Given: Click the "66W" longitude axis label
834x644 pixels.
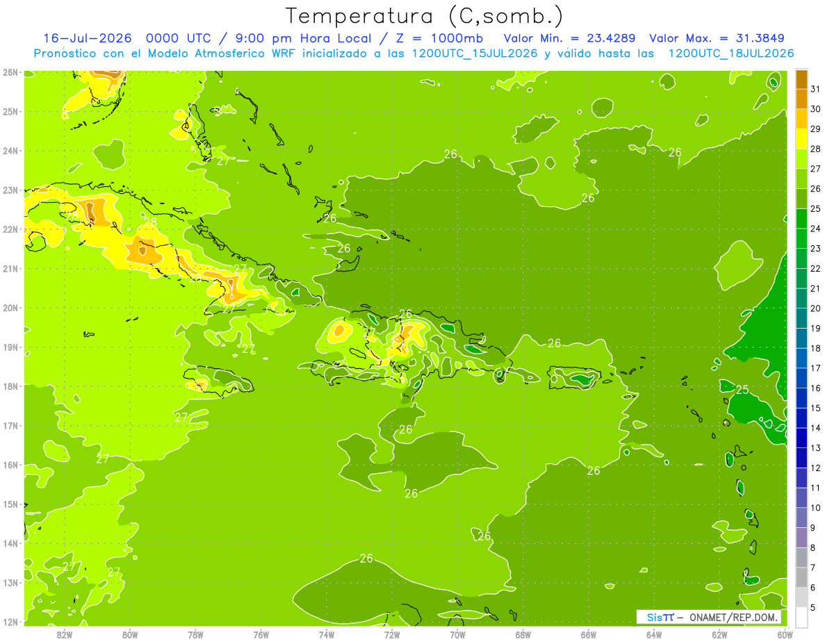Looking at the screenshot, I should coord(589,634).
